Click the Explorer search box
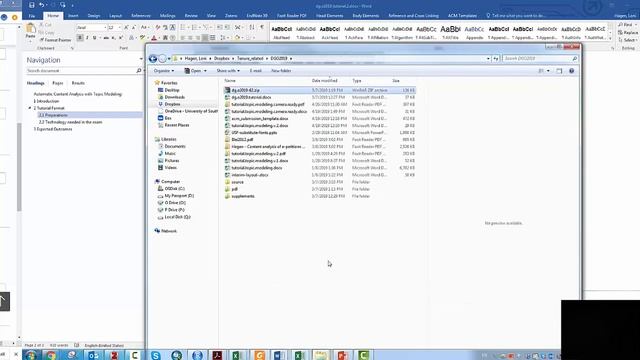Screen dimensions: 640x360 540,59
